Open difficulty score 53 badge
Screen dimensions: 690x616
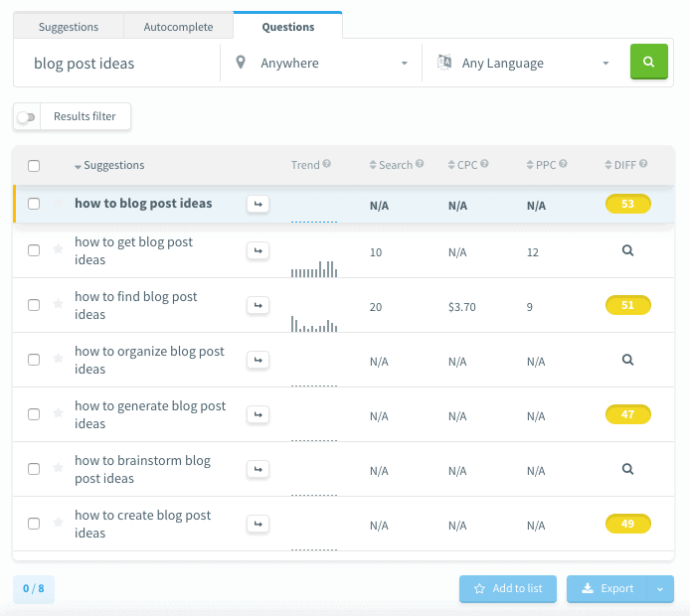click(628, 204)
